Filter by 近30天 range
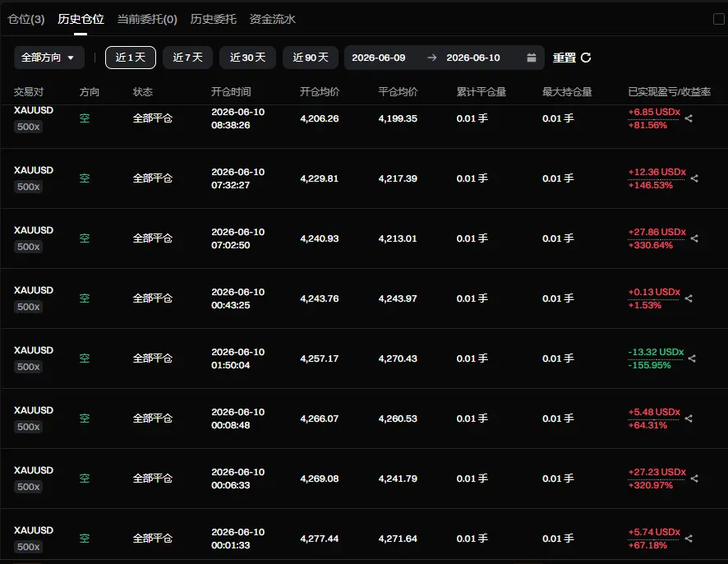Image resolution: width=728 pixels, height=564 pixels. 247,58
